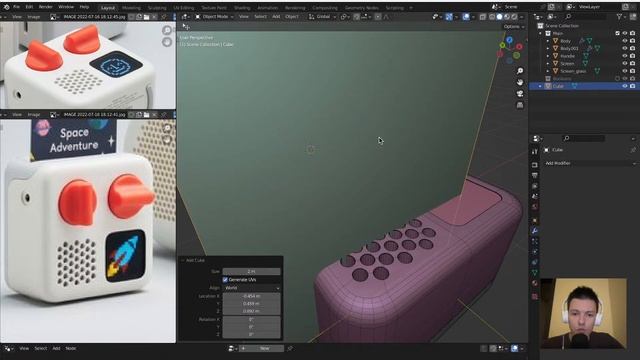Click the pan hand icon in viewport

520,82
